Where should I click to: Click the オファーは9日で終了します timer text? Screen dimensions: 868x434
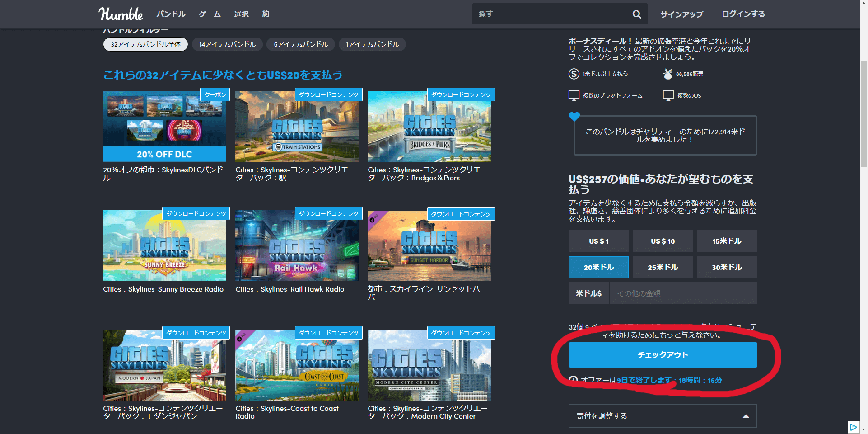(651, 380)
